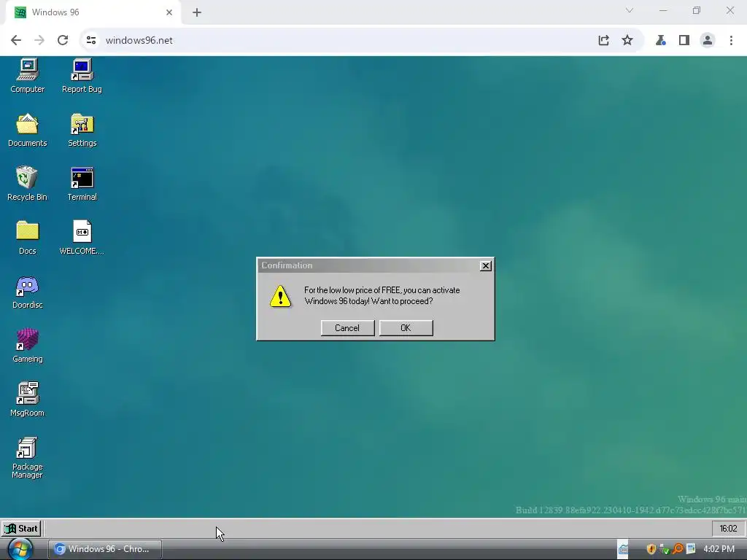View site information icon in address bar
This screenshot has width=747, height=560.
click(x=91, y=40)
